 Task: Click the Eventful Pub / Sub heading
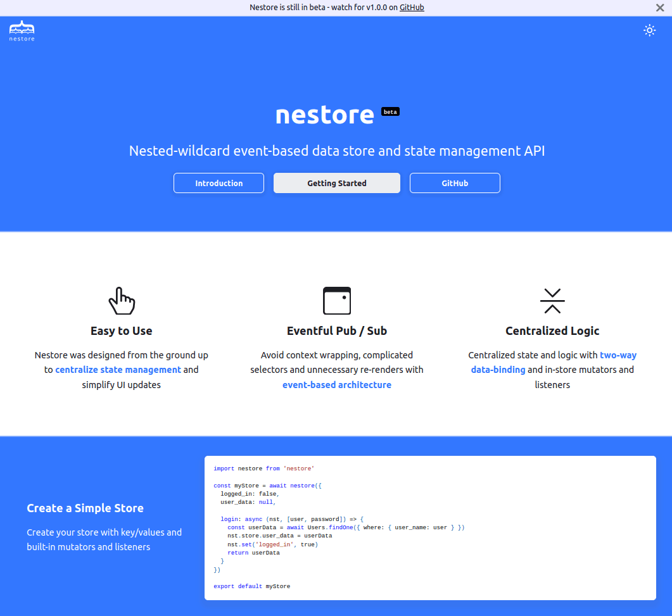(x=336, y=331)
